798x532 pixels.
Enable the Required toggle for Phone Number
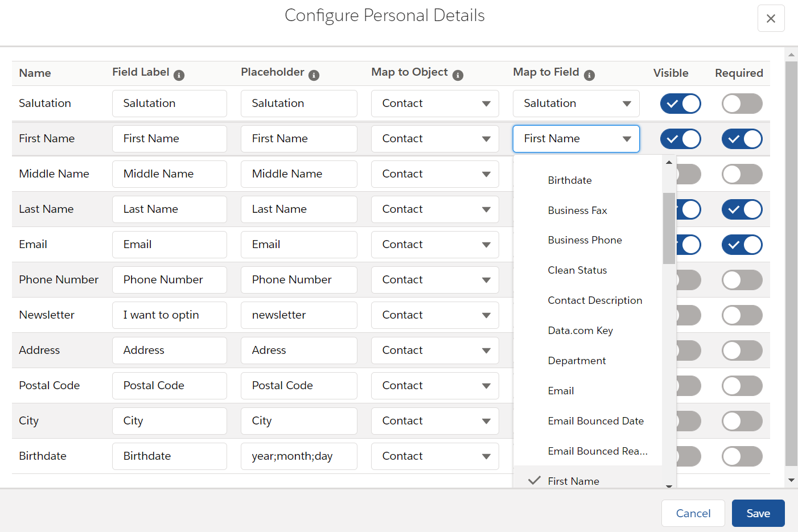point(742,279)
